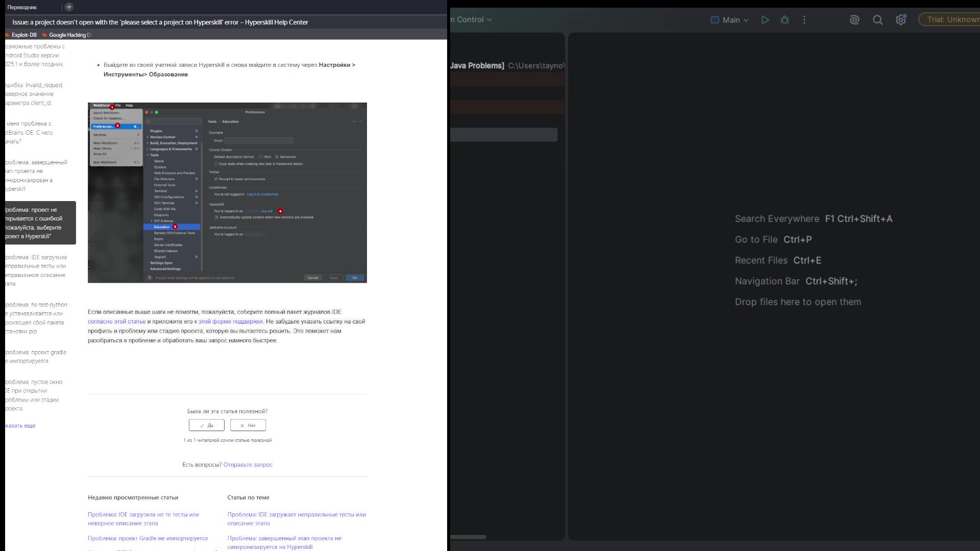Start debugging with the bug icon
980x551 pixels.
tap(785, 20)
